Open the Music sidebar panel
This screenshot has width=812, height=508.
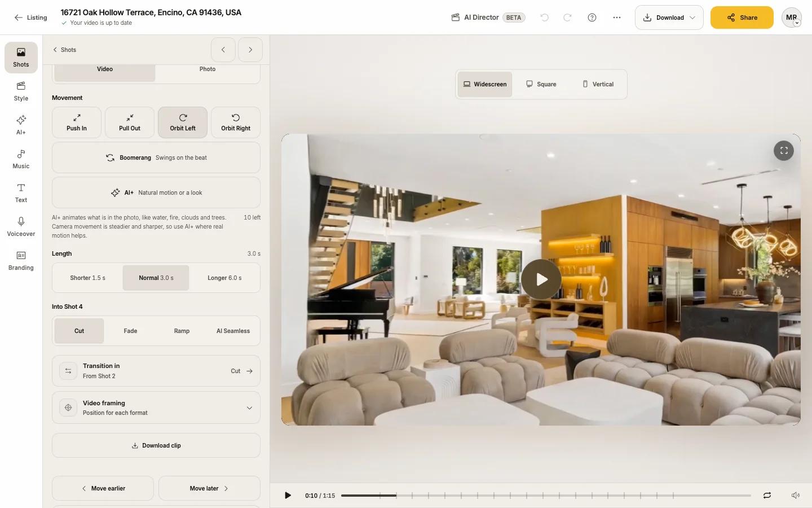(x=21, y=159)
